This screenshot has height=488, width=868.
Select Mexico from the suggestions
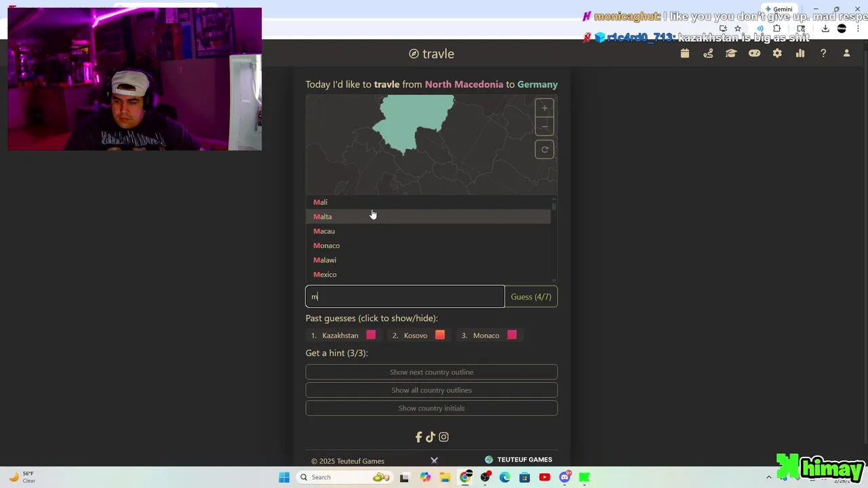(x=428, y=274)
